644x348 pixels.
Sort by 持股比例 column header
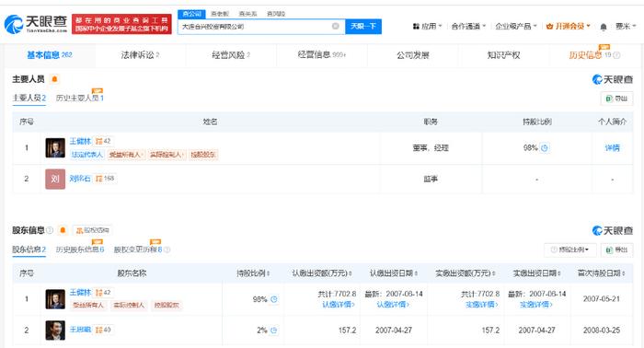(x=253, y=273)
